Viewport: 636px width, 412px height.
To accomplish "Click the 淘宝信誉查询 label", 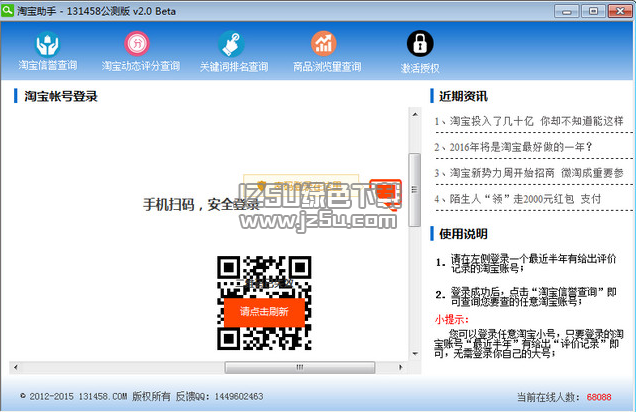I will coord(48,65).
